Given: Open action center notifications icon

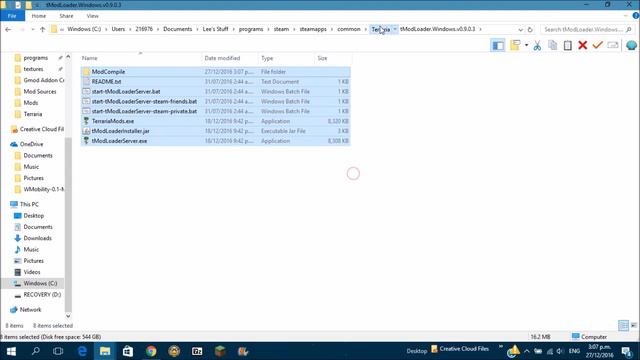Looking at the screenshot, I should pyautogui.click(x=627, y=351).
